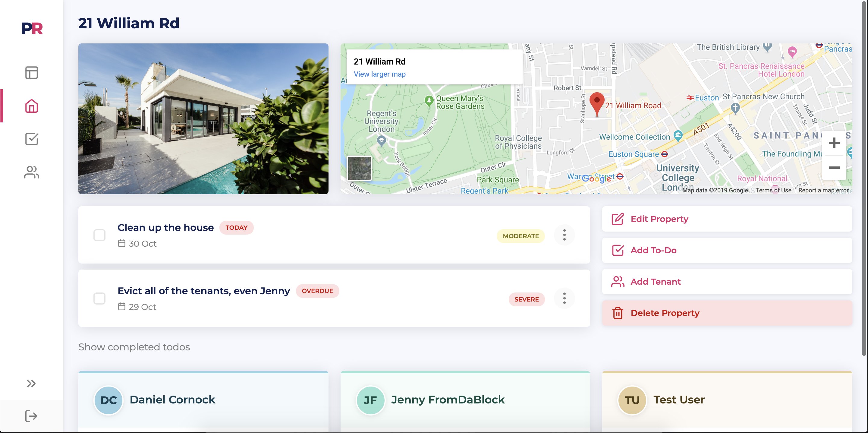The width and height of the screenshot is (868, 433).
Task: Zoom out on the map
Action: (x=834, y=168)
